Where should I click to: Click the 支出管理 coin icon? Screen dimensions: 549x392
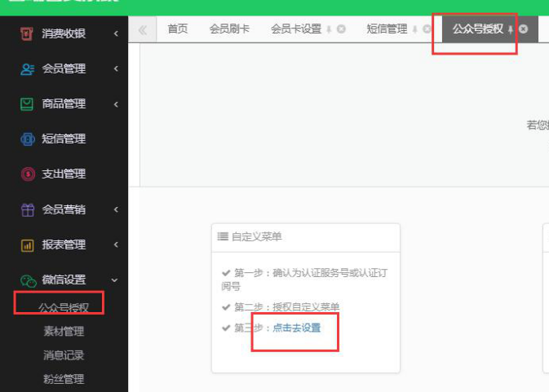coord(28,174)
